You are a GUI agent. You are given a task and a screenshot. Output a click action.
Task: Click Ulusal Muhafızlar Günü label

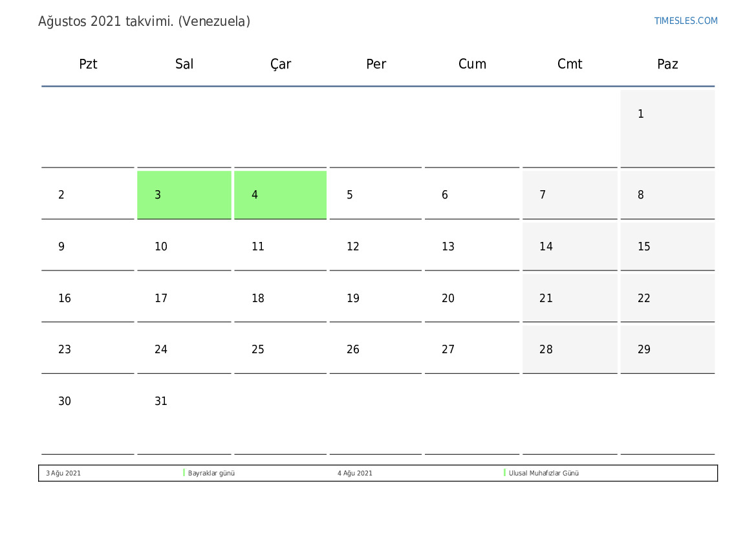pos(543,474)
